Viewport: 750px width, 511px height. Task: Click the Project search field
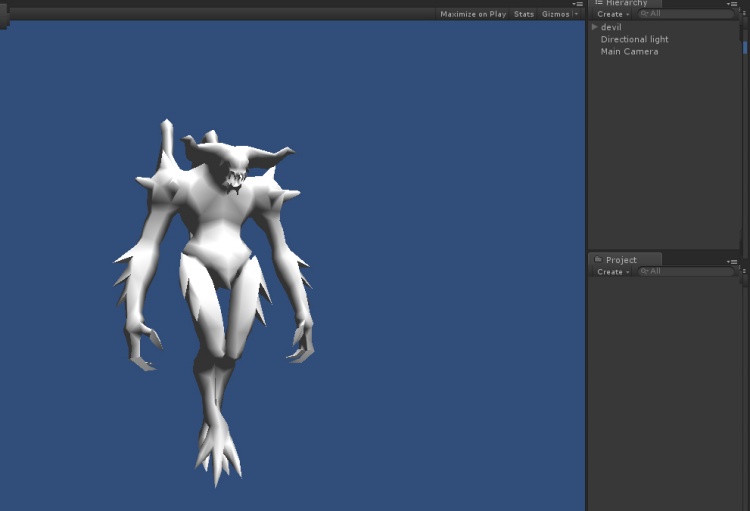[688, 272]
